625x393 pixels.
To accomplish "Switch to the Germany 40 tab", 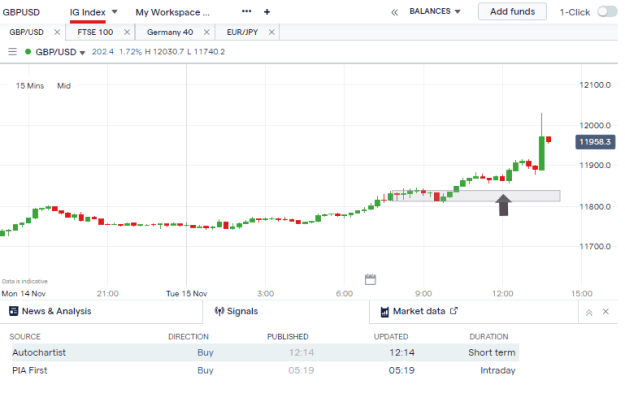I will point(170,32).
